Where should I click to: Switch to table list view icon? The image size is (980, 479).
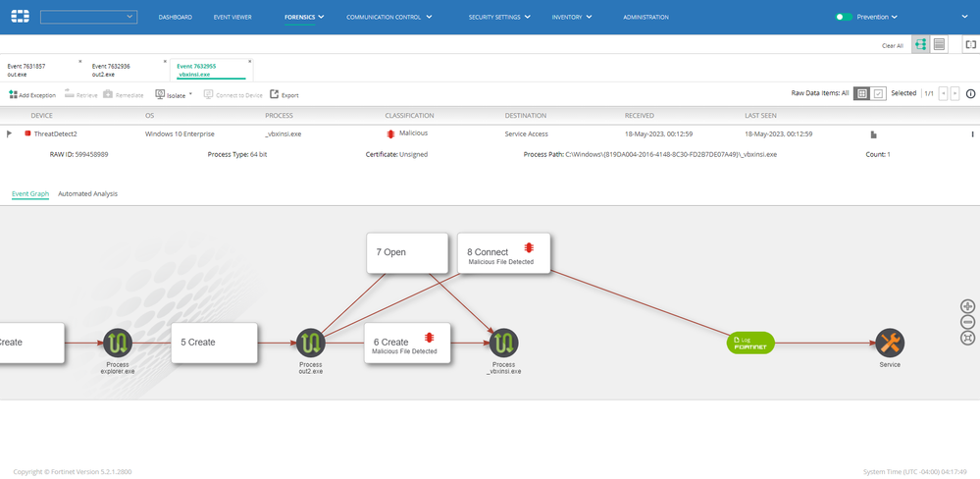coord(939,44)
